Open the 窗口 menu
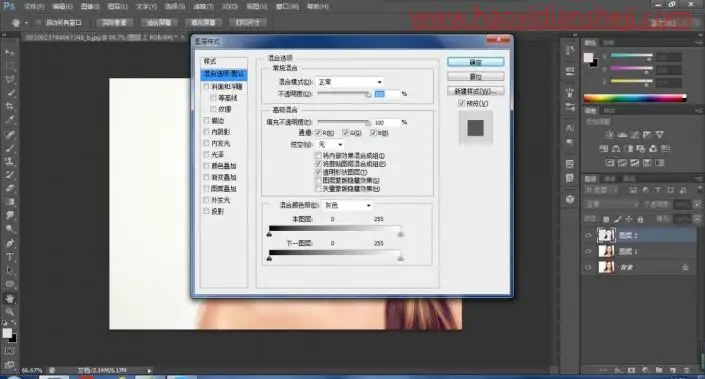The image size is (705, 379). pos(287,6)
